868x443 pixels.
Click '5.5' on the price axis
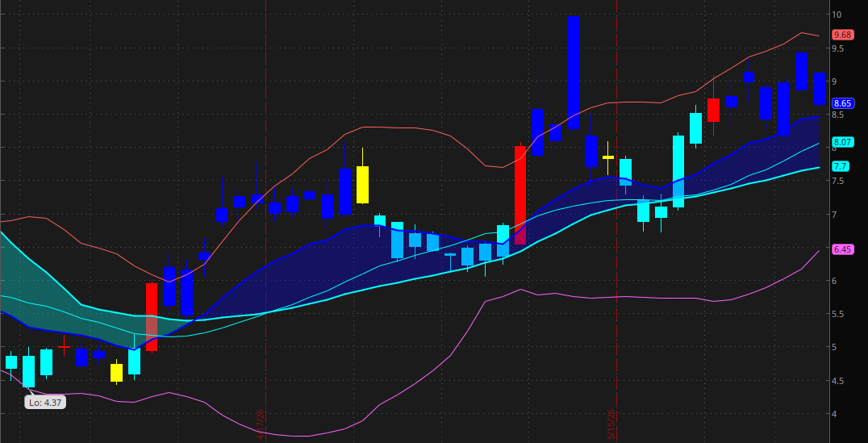(x=837, y=314)
